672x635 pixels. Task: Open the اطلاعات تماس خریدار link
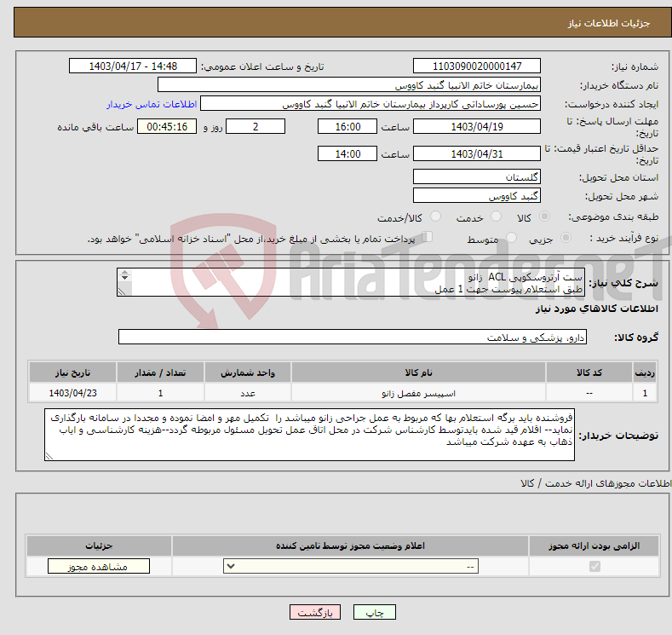[152, 104]
